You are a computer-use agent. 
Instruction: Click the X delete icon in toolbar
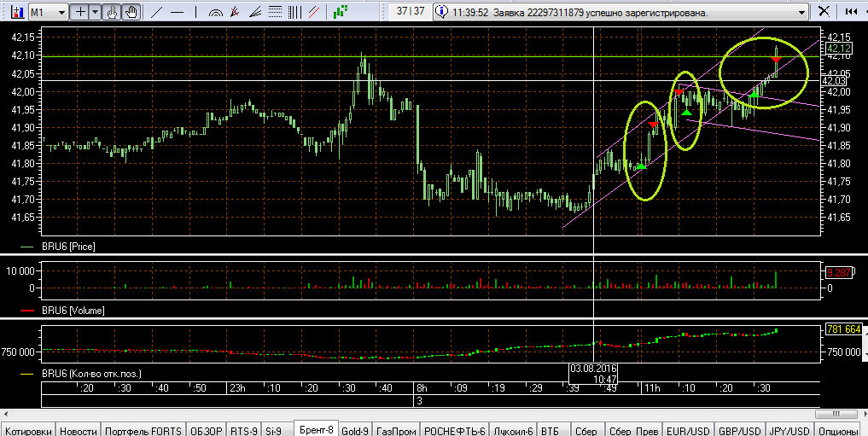pos(824,12)
